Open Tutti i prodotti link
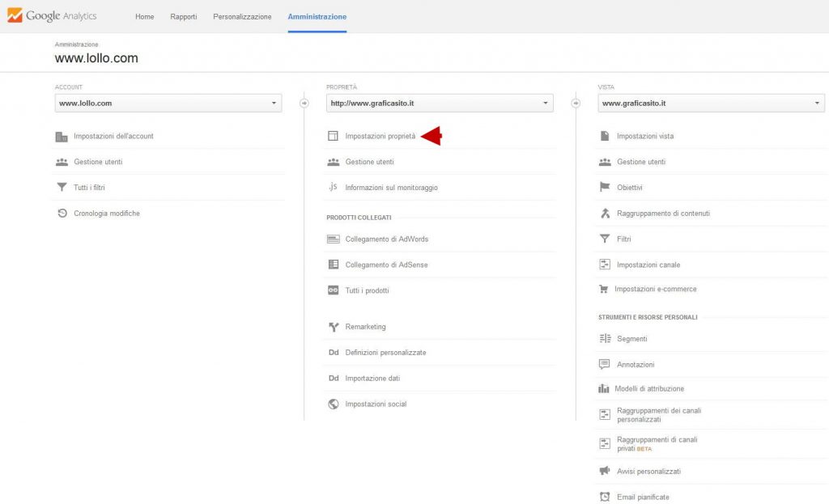Viewport: 829px width, 504px height. tap(368, 290)
